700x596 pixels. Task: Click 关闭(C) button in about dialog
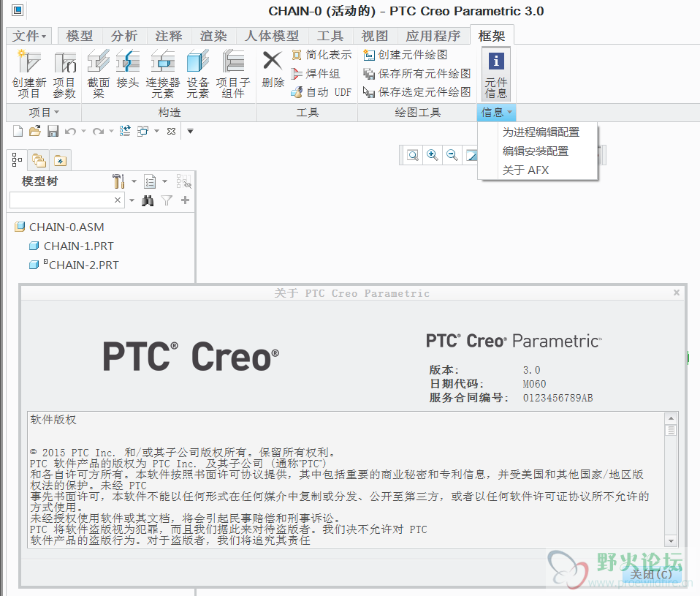coord(651,574)
